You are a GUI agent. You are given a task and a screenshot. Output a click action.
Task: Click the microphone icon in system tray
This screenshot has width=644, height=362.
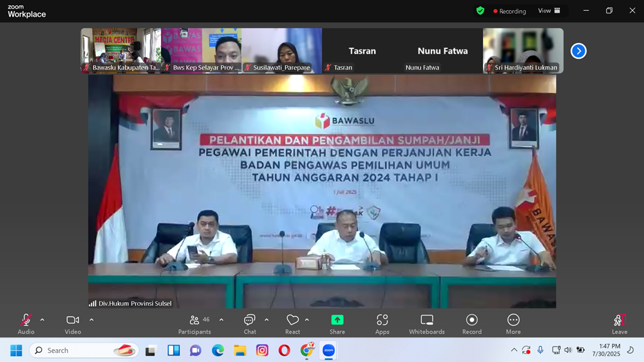pyautogui.click(x=540, y=350)
